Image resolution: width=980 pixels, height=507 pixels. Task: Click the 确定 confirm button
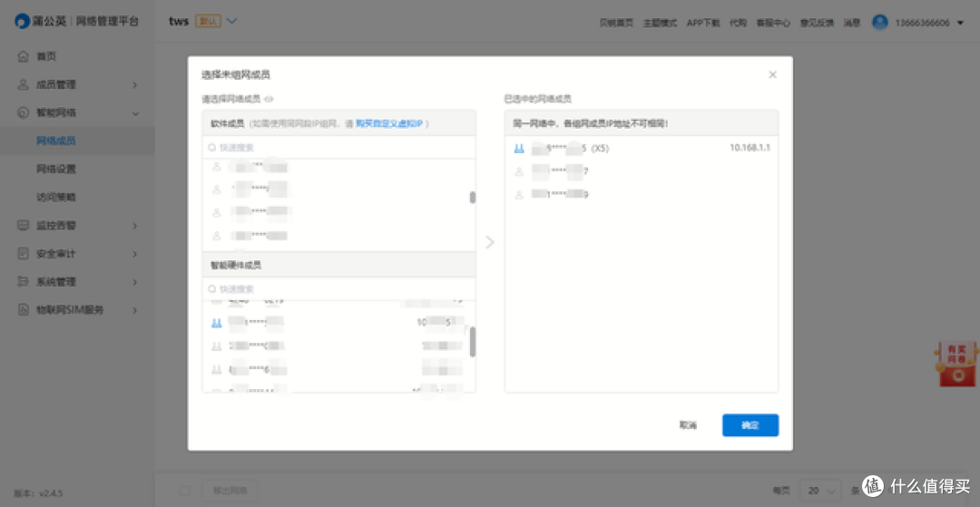coord(750,425)
